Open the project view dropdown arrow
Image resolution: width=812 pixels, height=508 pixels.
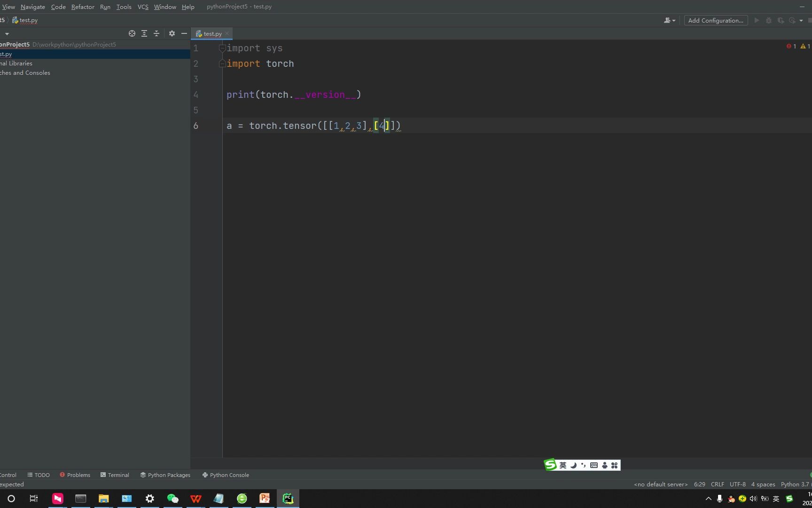(7, 34)
